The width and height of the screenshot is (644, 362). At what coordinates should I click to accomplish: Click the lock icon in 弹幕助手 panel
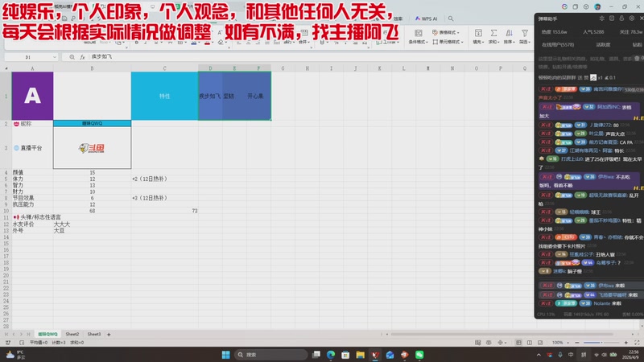pyautogui.click(x=621, y=19)
